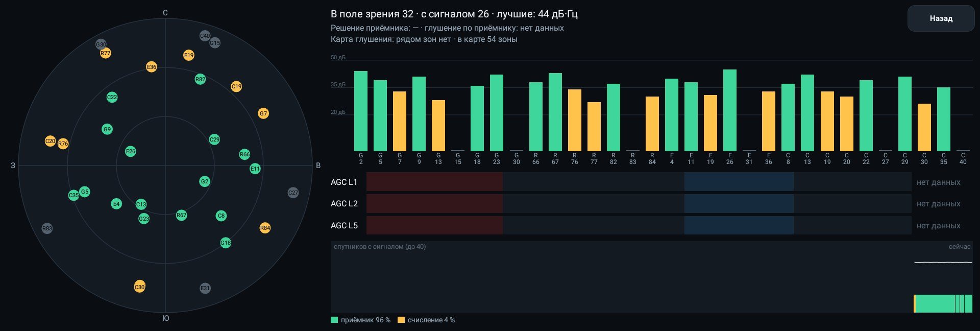Select satellite R77 marker on sky plot

[x=106, y=53]
